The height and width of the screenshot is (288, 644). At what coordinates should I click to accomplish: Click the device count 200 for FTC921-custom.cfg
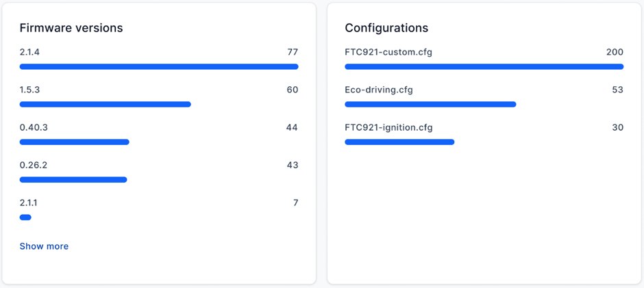click(x=615, y=52)
